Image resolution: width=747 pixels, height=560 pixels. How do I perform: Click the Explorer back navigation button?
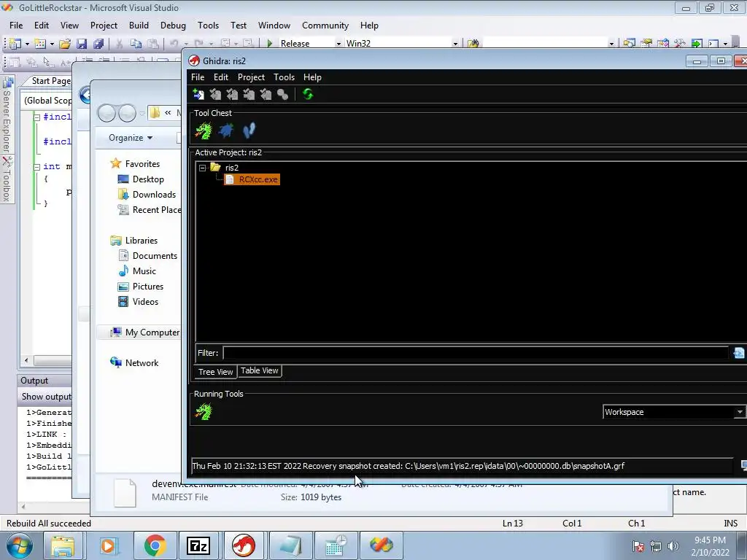tap(107, 113)
